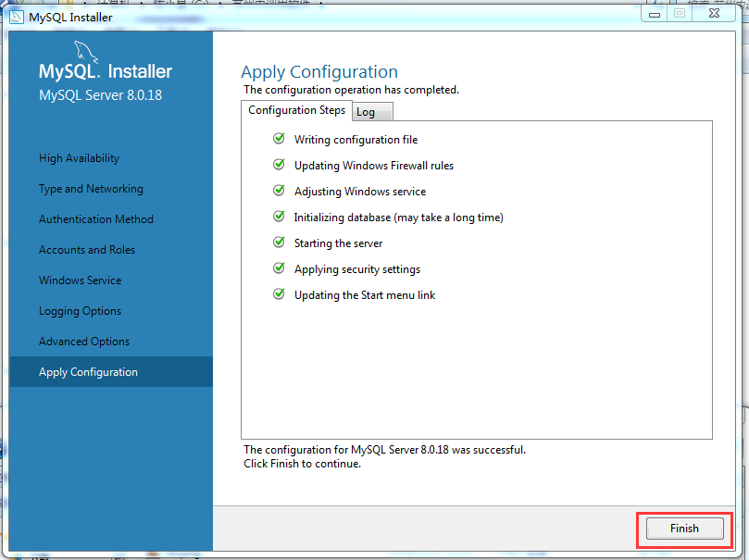Click the checkmark beside Starting the server
This screenshot has width=749, height=560.
tap(279, 243)
